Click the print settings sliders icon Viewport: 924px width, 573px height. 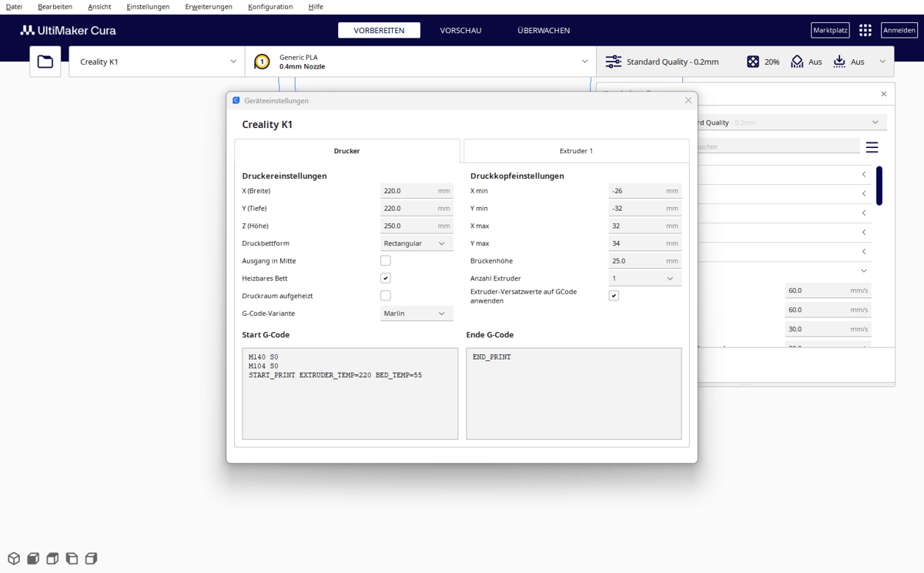click(613, 62)
